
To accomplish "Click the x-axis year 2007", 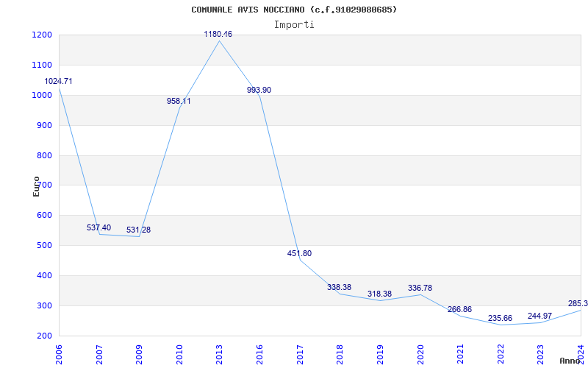I will 99,354.
